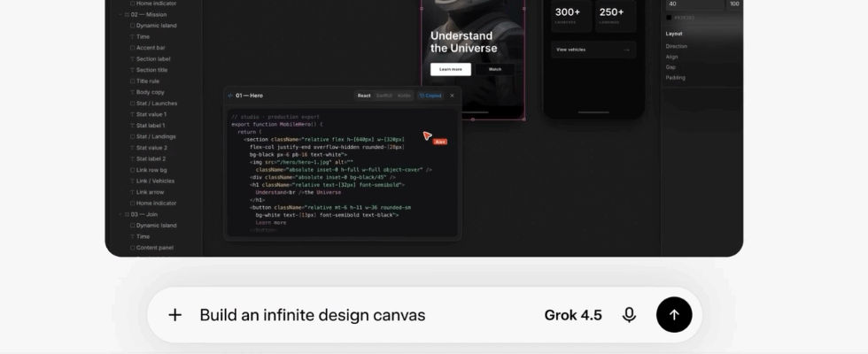868x354 pixels.
Task: Click the MobileHero function line in code
Action: 276,125
